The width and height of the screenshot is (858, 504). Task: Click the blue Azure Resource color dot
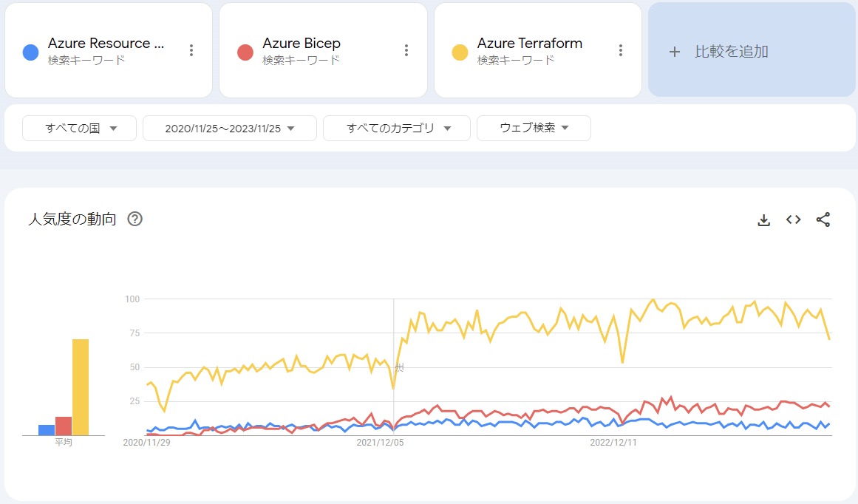coord(31,52)
